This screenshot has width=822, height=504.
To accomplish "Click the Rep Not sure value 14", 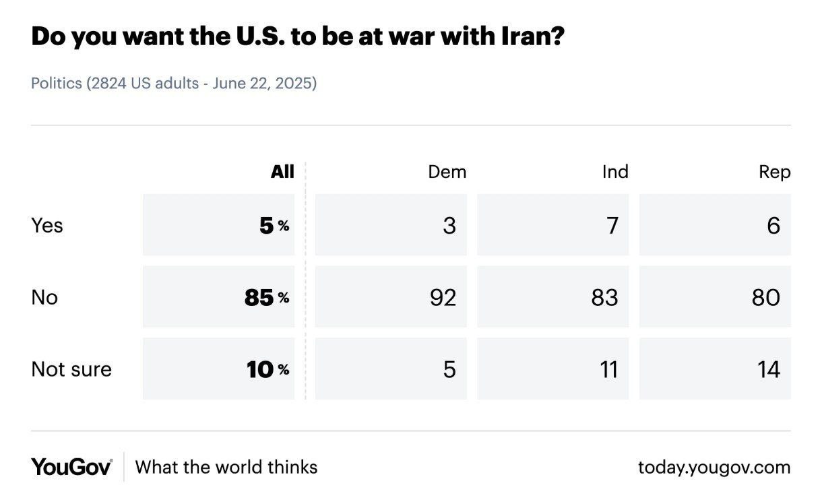I will pyautogui.click(x=768, y=369).
